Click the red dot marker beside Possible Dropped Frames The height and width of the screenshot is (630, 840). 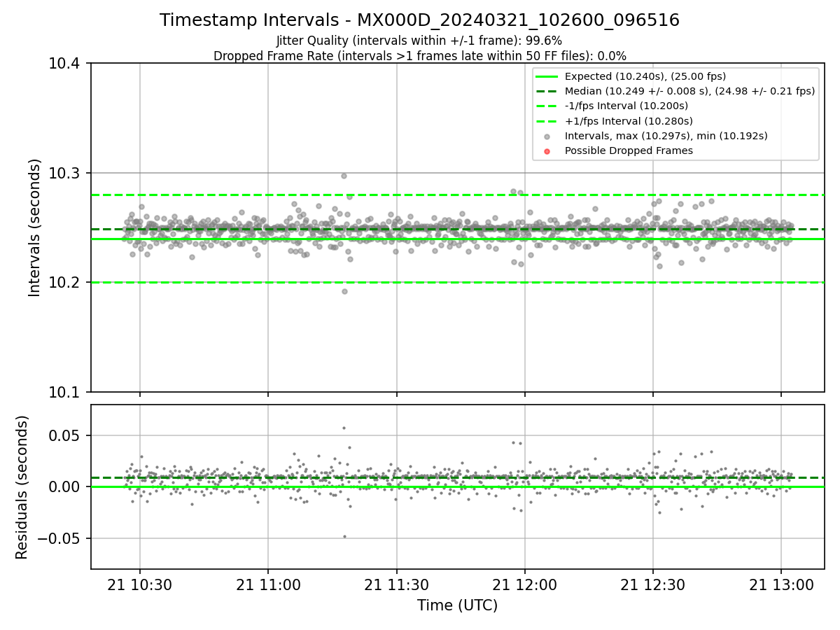tap(547, 151)
